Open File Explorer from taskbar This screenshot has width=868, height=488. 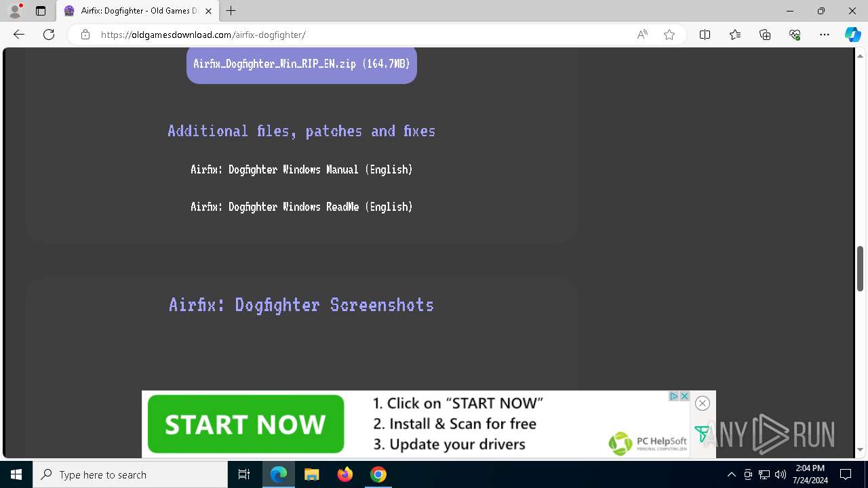(311, 474)
